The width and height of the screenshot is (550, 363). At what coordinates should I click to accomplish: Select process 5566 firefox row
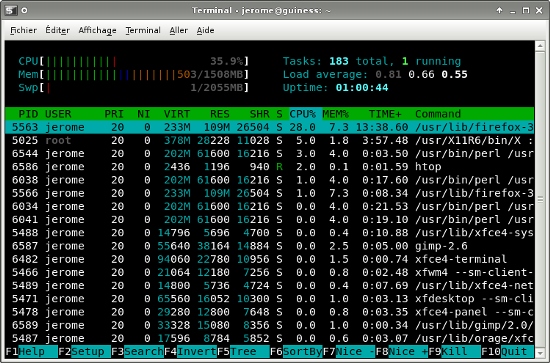click(269, 193)
